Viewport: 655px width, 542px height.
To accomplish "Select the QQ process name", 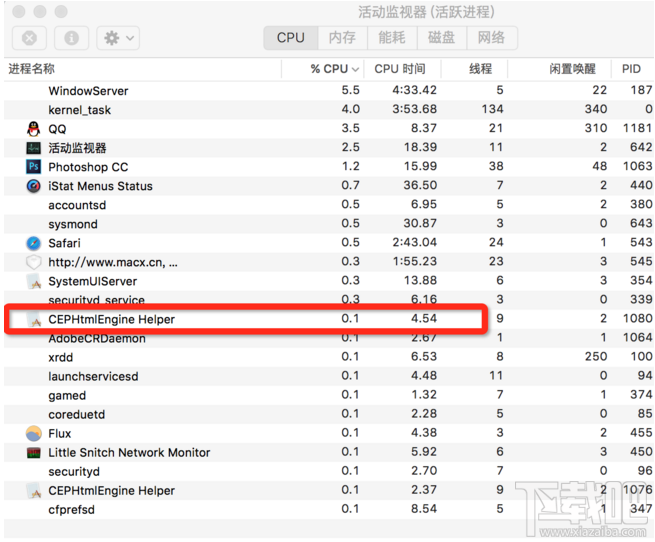I will click(x=57, y=129).
